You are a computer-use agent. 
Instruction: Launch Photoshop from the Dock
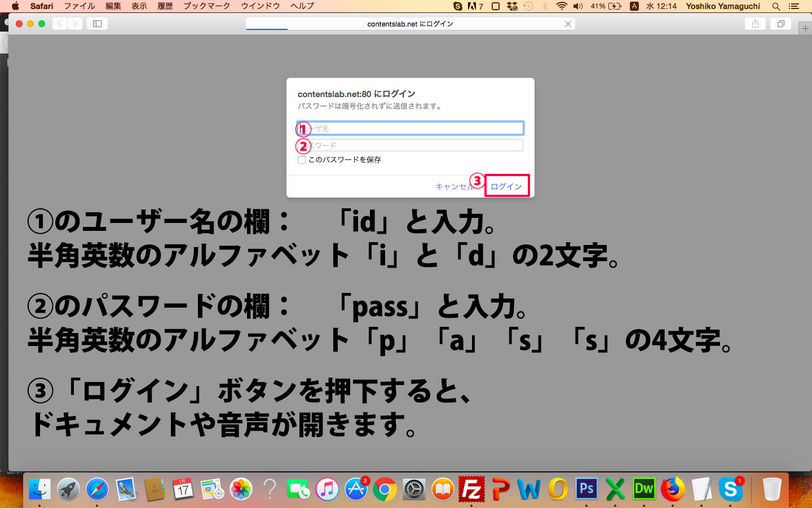[x=586, y=489]
